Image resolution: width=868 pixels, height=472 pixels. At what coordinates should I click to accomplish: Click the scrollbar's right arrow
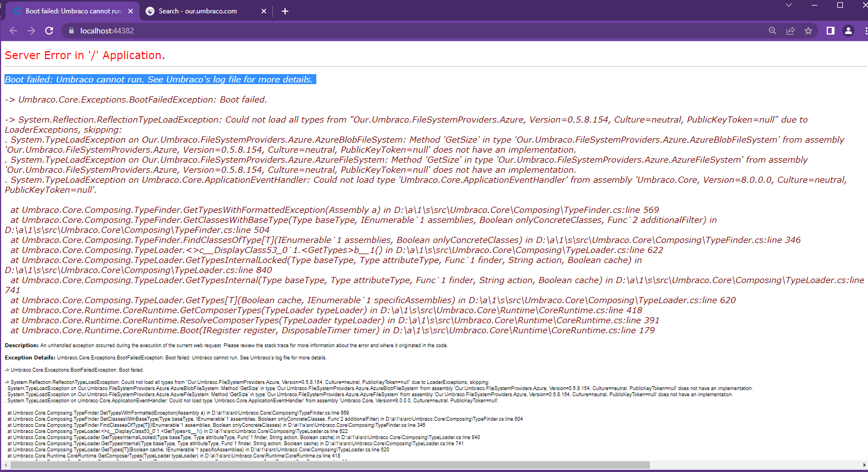(x=864, y=465)
